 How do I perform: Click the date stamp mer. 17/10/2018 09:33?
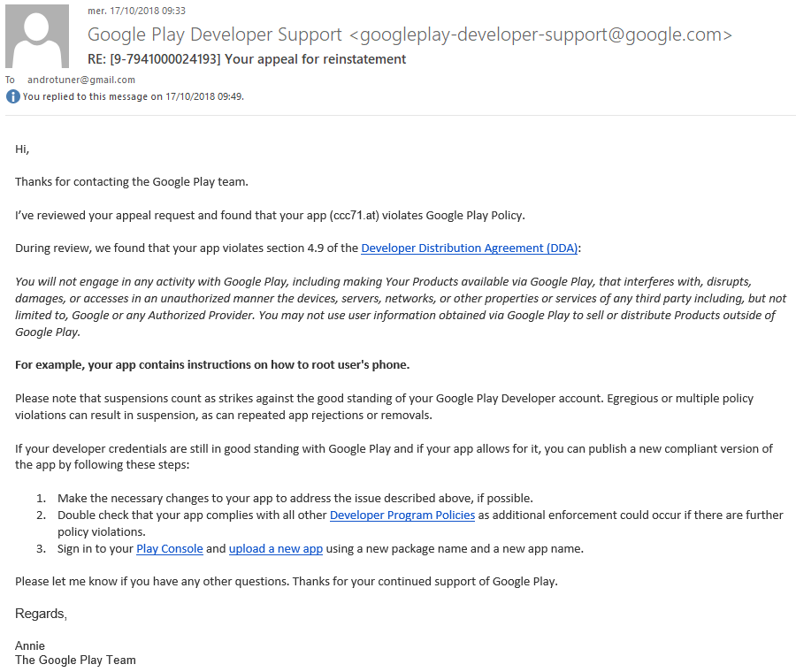pos(136,11)
